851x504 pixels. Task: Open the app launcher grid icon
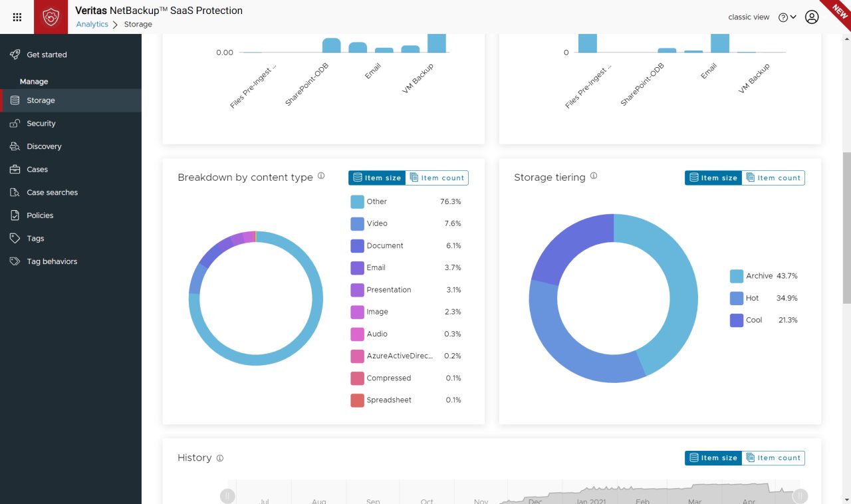coord(17,17)
